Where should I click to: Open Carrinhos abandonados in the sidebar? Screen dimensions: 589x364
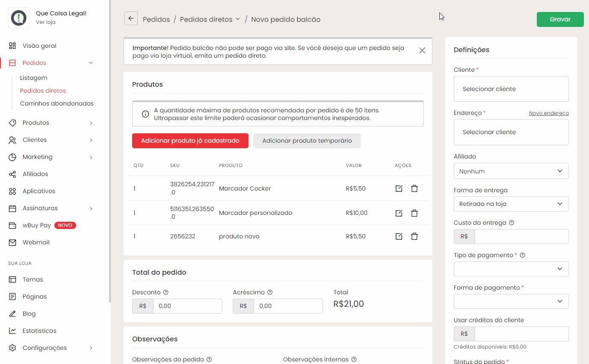point(56,103)
